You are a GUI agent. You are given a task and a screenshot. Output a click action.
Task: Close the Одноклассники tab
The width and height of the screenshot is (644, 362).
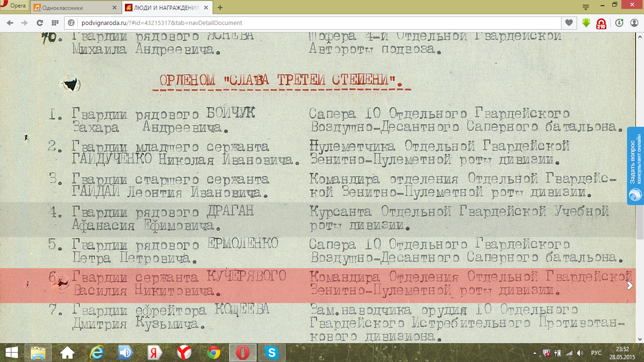pyautogui.click(x=115, y=8)
